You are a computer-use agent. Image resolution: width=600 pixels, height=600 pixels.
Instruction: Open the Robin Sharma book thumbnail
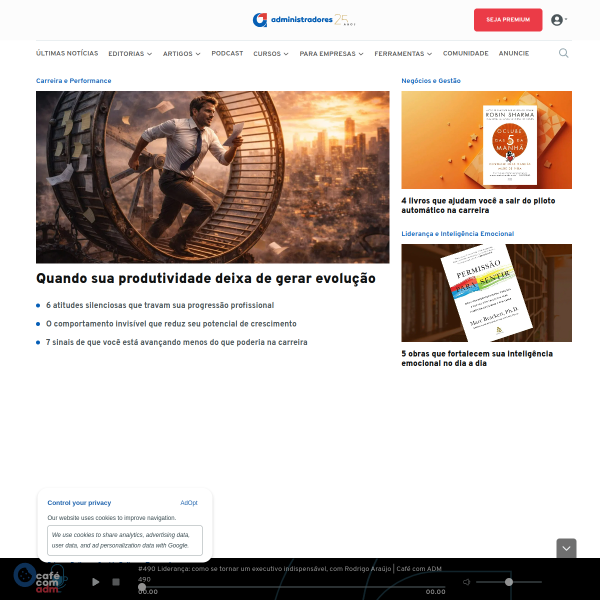click(x=486, y=140)
